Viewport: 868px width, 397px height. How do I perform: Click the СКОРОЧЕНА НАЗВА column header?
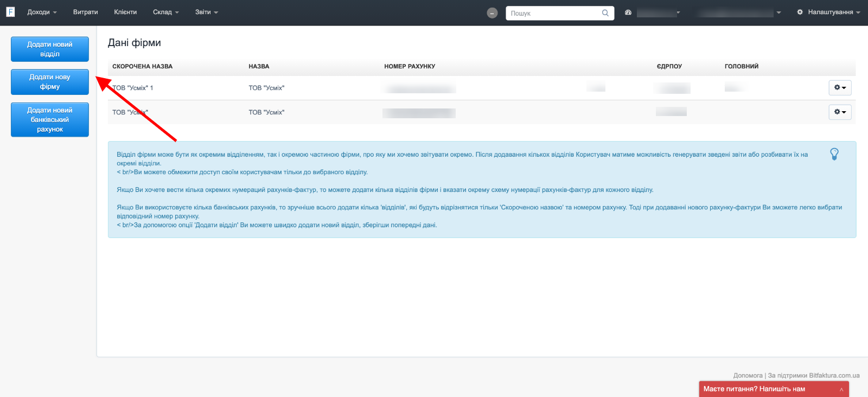click(x=142, y=66)
